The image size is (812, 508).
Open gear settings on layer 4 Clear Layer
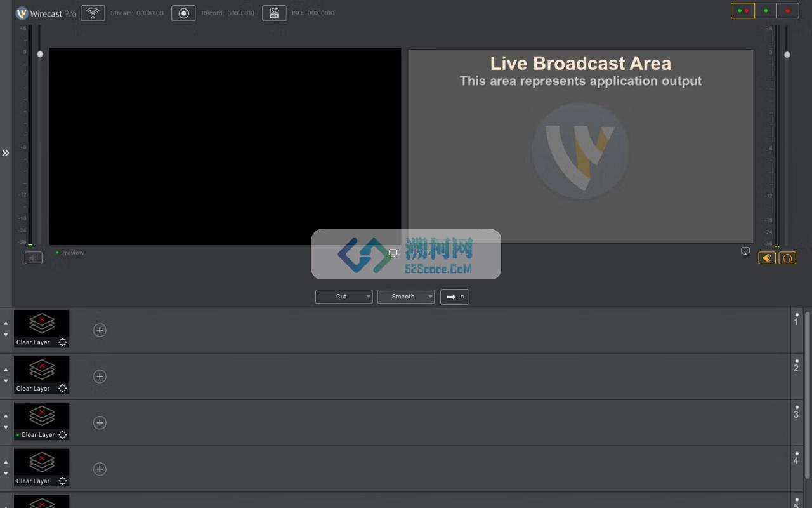(62, 481)
